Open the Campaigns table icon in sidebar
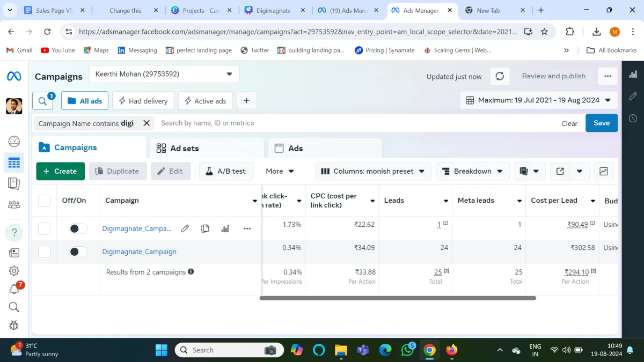Image resolution: width=644 pixels, height=362 pixels. point(14,162)
